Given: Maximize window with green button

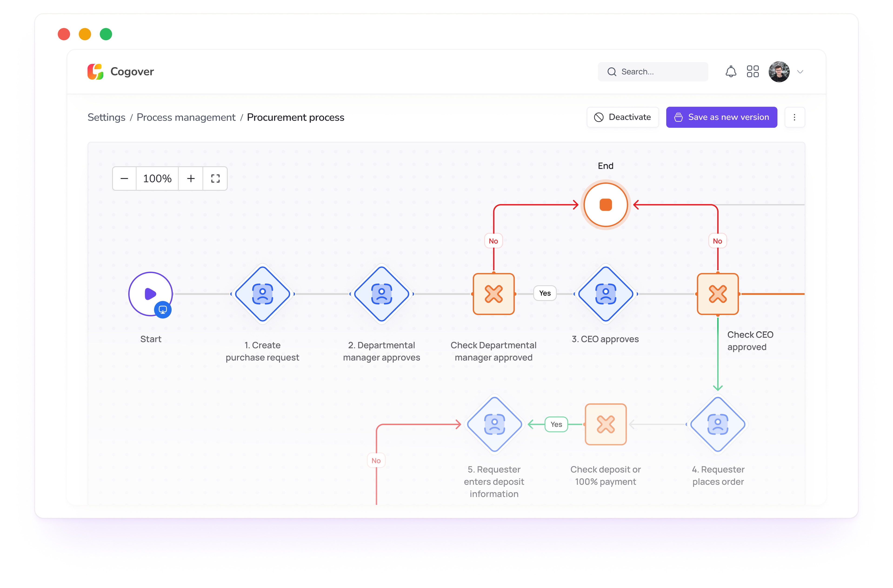Looking at the screenshot, I should coord(106,34).
